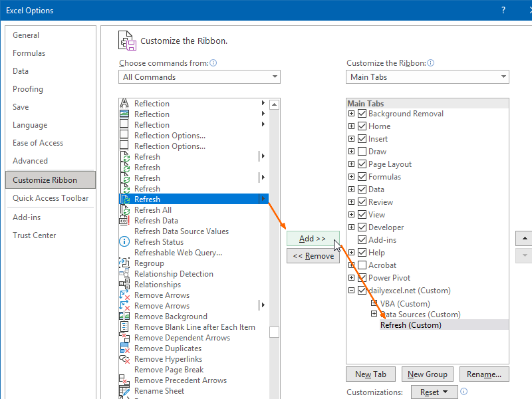Expand the Data tab tree node
Screen dimensions: 532x399
tap(352, 190)
